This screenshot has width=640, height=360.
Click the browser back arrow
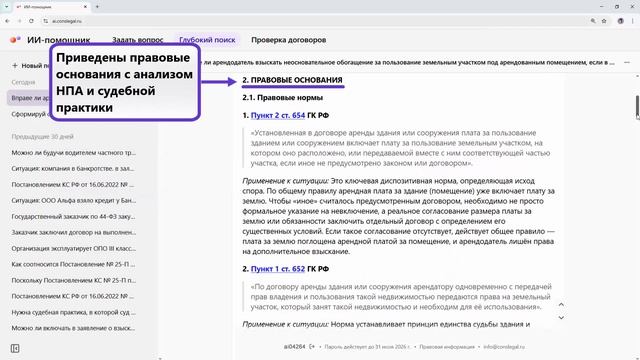(7, 21)
